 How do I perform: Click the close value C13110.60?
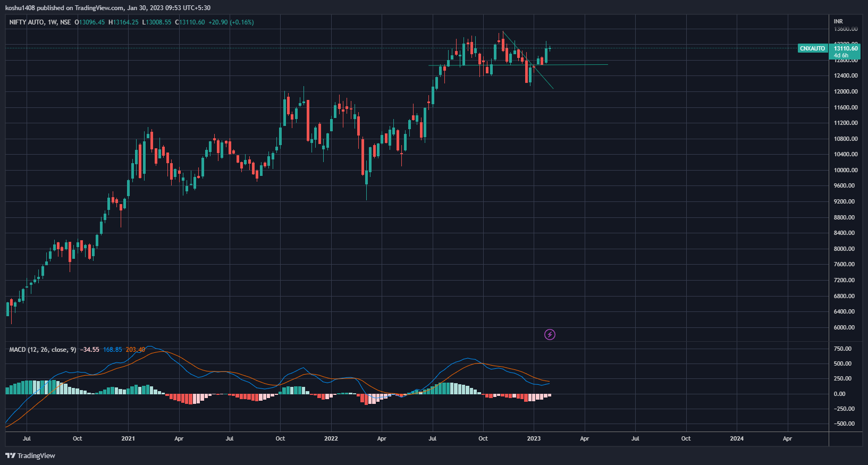190,22
